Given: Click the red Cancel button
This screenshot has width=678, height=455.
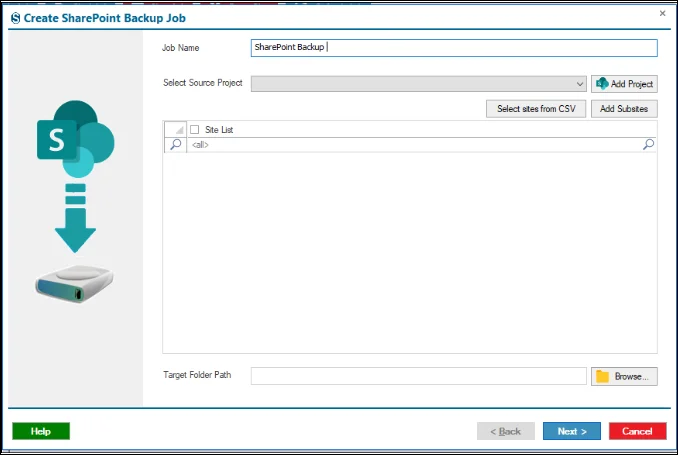Looking at the screenshot, I should tap(637, 431).
